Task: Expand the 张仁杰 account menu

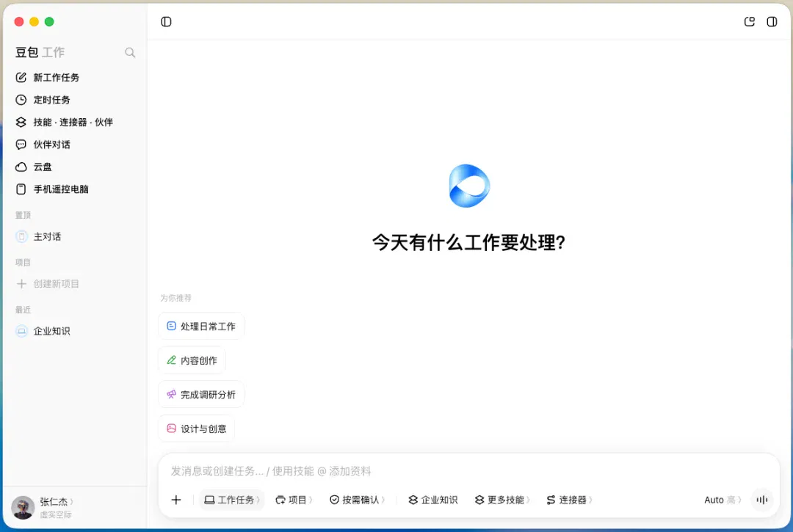Action: pyautogui.click(x=56, y=502)
